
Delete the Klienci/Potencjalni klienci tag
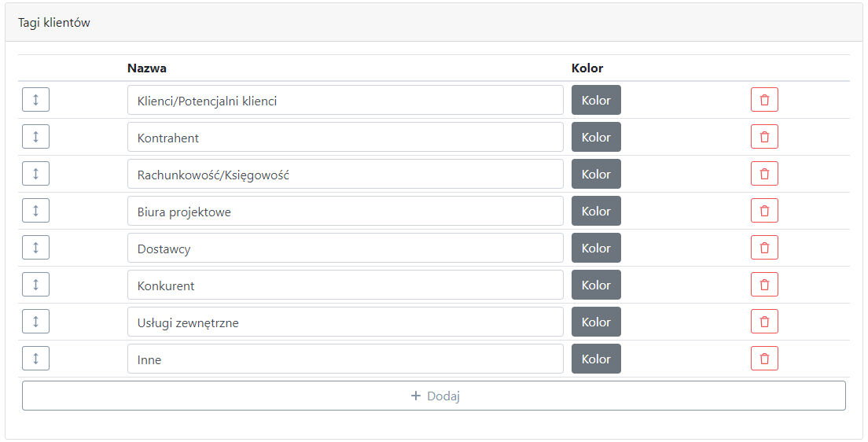pos(764,100)
